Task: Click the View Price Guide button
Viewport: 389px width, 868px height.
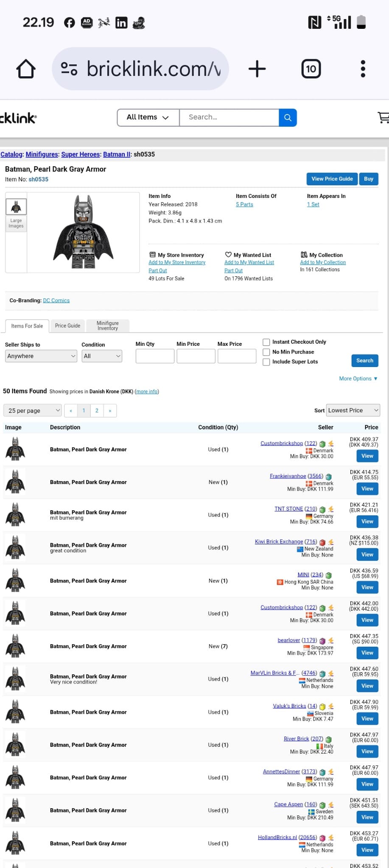Action: [x=332, y=179]
